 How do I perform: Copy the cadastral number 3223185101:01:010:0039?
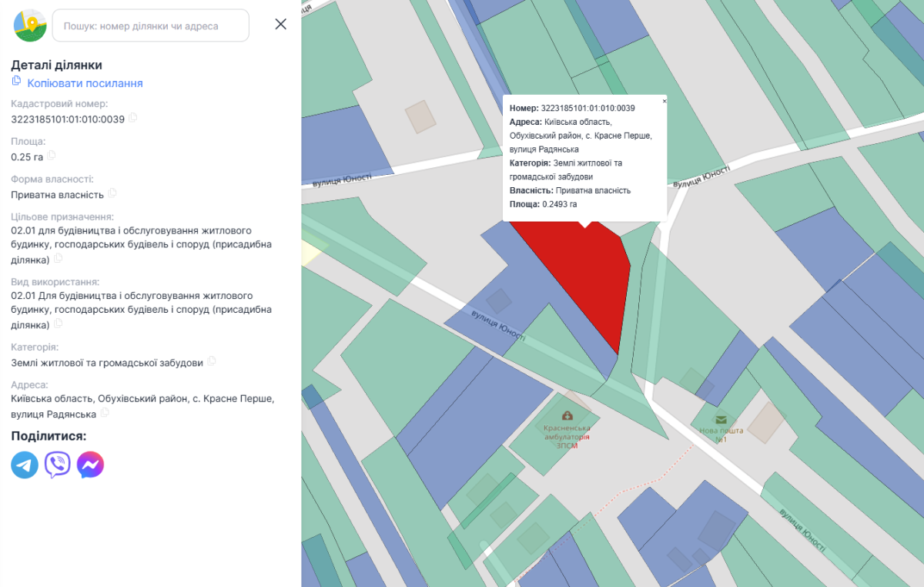[x=133, y=118]
